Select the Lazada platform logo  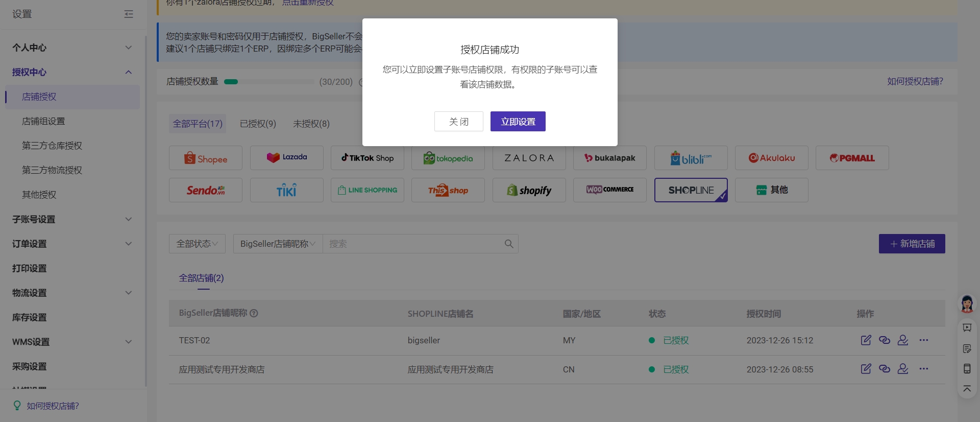287,158
